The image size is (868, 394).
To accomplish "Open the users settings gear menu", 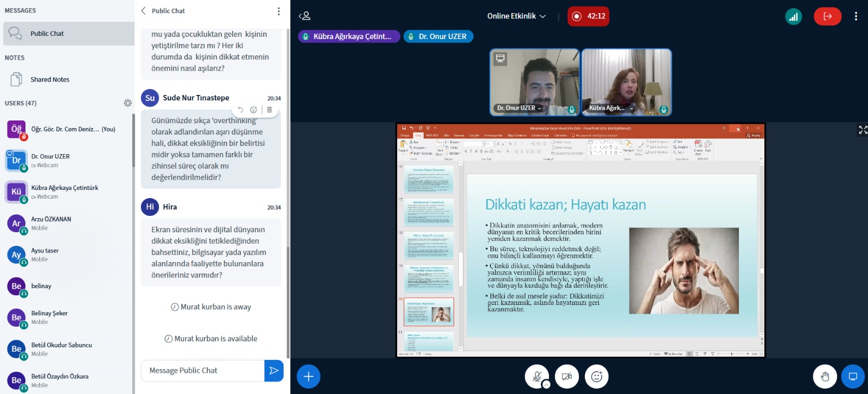I will 127,103.
